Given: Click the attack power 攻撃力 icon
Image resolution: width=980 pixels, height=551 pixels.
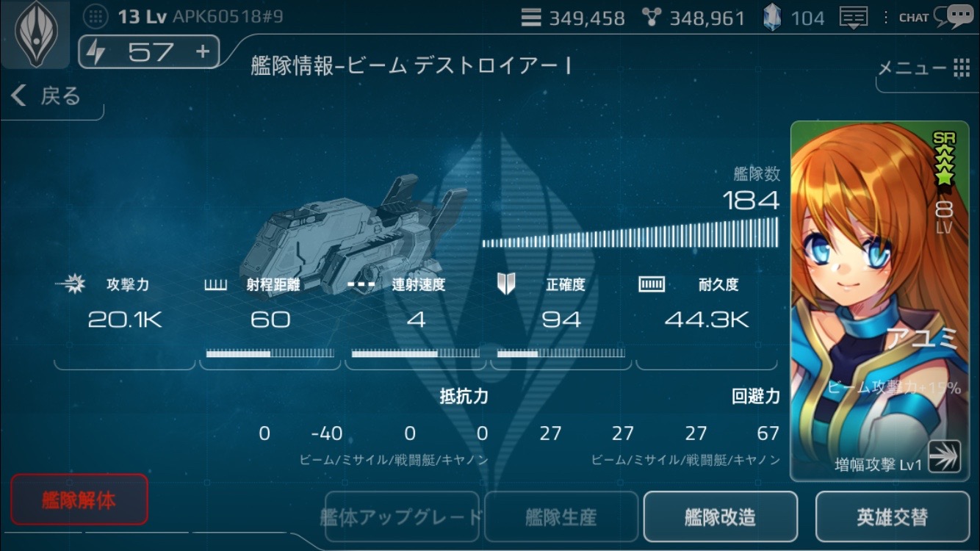Looking at the screenshot, I should pyautogui.click(x=71, y=284).
